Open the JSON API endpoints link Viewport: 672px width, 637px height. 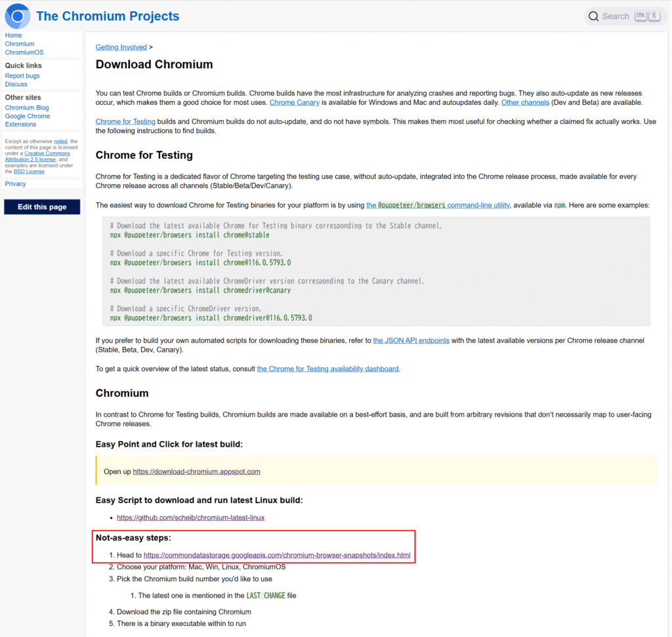tap(411, 340)
